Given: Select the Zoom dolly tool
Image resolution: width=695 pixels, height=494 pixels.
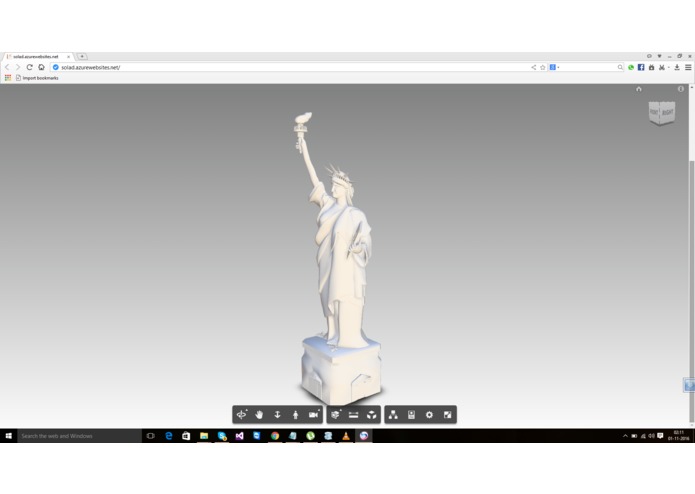Looking at the screenshot, I should tap(277, 415).
